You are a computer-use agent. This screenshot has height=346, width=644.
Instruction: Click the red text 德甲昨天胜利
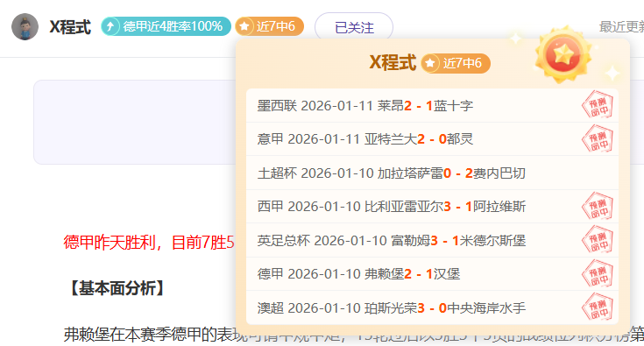(110, 243)
